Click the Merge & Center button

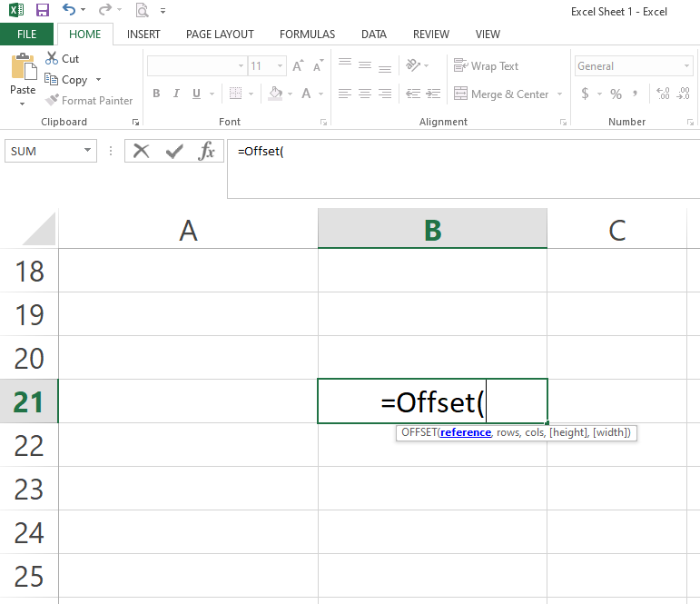(509, 94)
